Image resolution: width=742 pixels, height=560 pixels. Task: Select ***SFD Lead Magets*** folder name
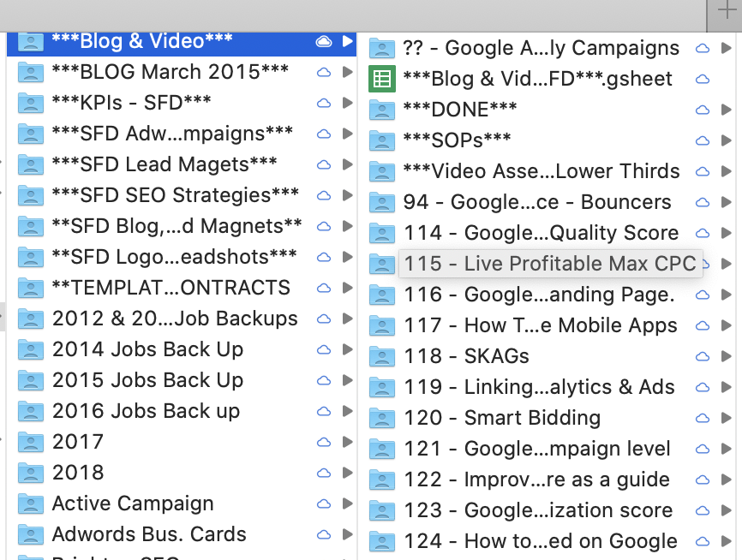tap(165, 164)
